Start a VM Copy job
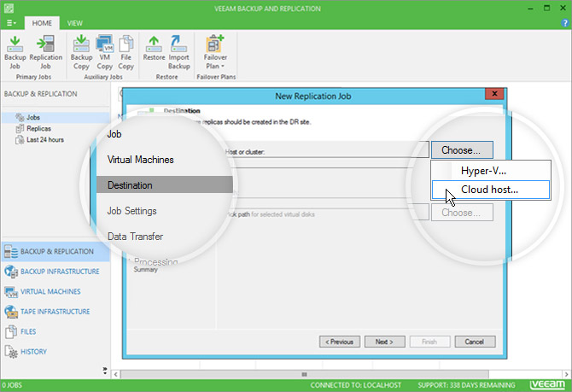 coord(105,53)
